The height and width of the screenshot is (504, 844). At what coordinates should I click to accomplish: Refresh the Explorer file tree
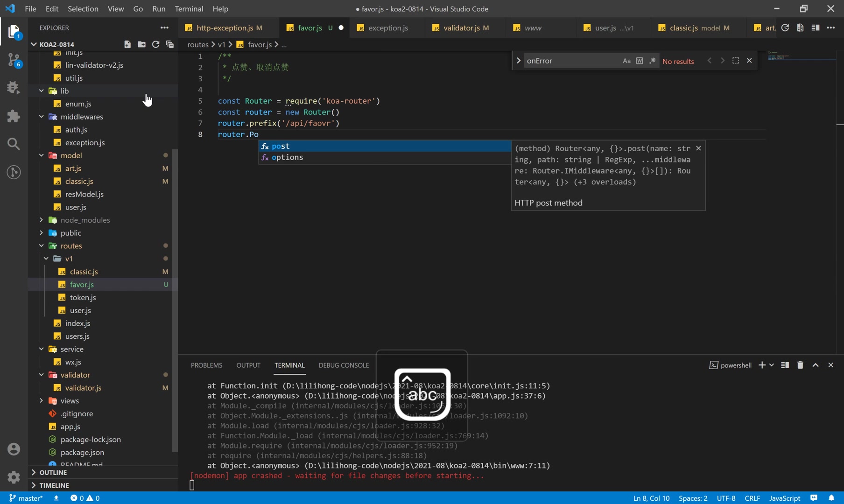pyautogui.click(x=155, y=44)
